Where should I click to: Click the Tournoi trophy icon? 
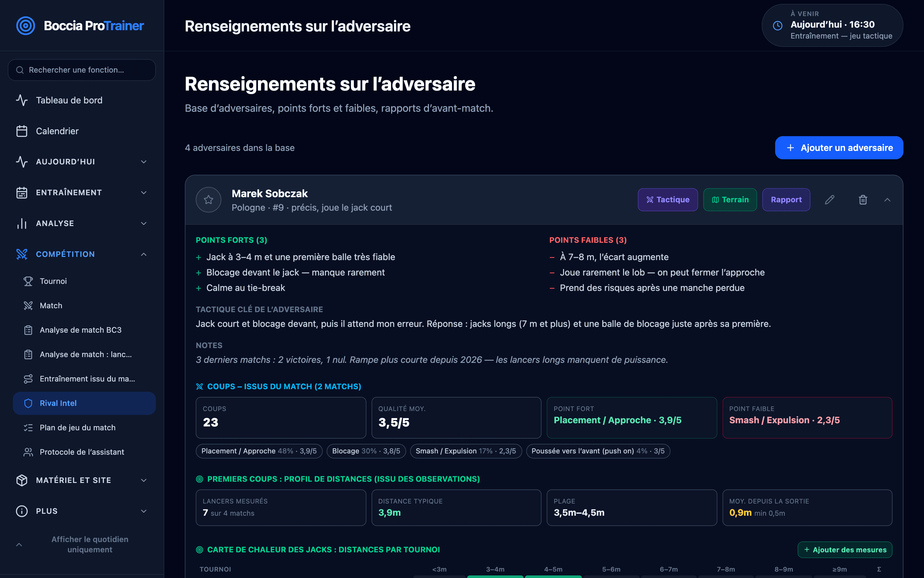(x=28, y=281)
